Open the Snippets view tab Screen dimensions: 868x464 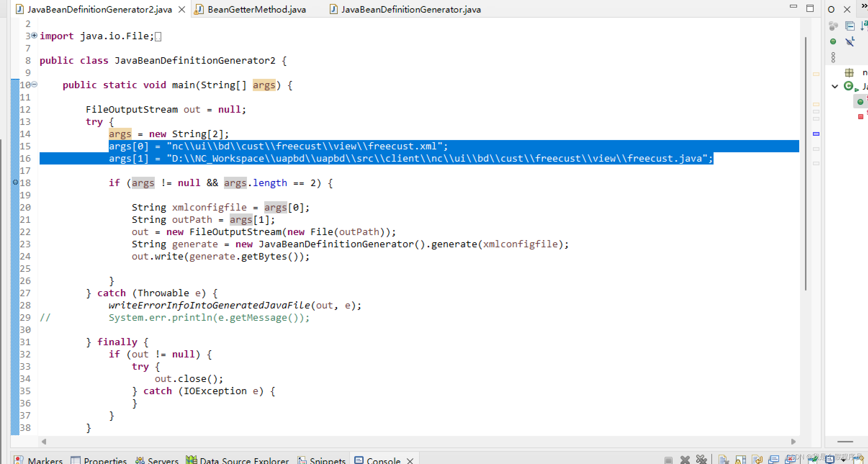pyautogui.click(x=321, y=460)
